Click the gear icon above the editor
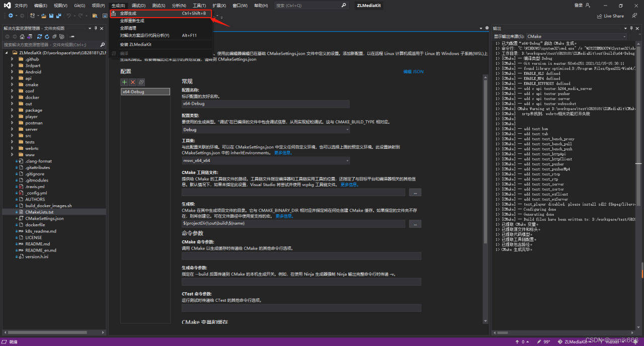 point(487,28)
